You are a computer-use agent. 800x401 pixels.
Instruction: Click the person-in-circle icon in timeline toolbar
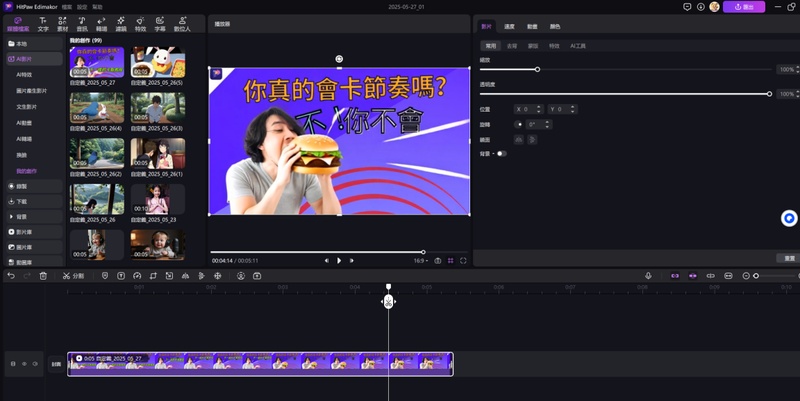pos(241,275)
